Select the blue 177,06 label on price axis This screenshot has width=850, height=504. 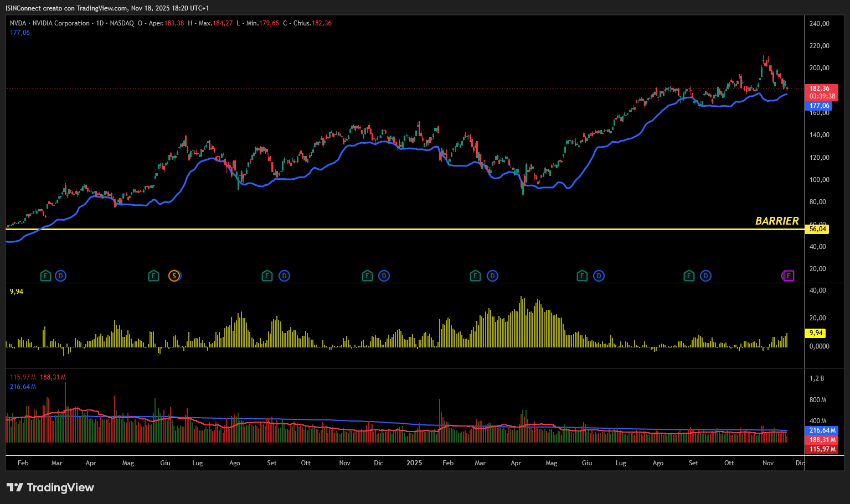tap(819, 106)
